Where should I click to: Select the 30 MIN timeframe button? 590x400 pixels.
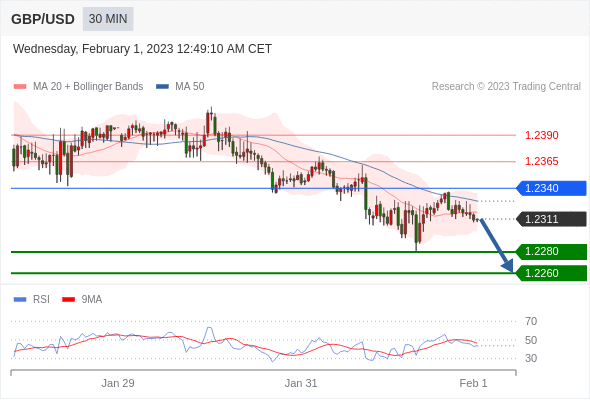(x=108, y=19)
